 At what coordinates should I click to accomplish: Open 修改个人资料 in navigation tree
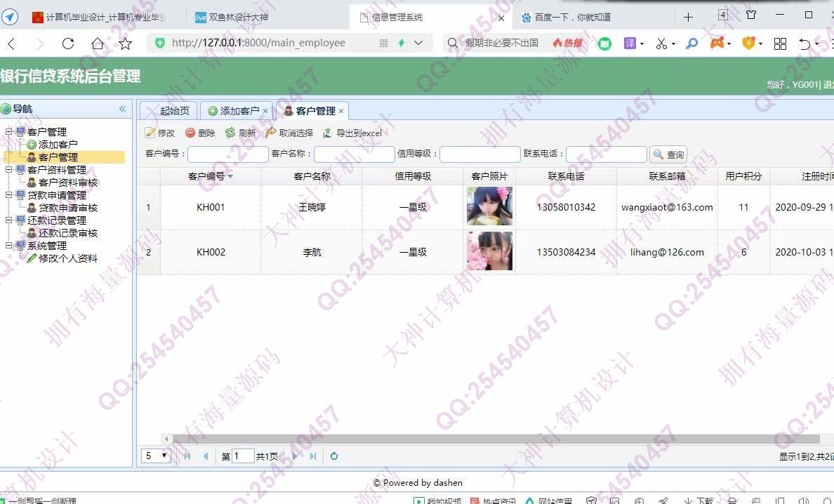click(68, 258)
